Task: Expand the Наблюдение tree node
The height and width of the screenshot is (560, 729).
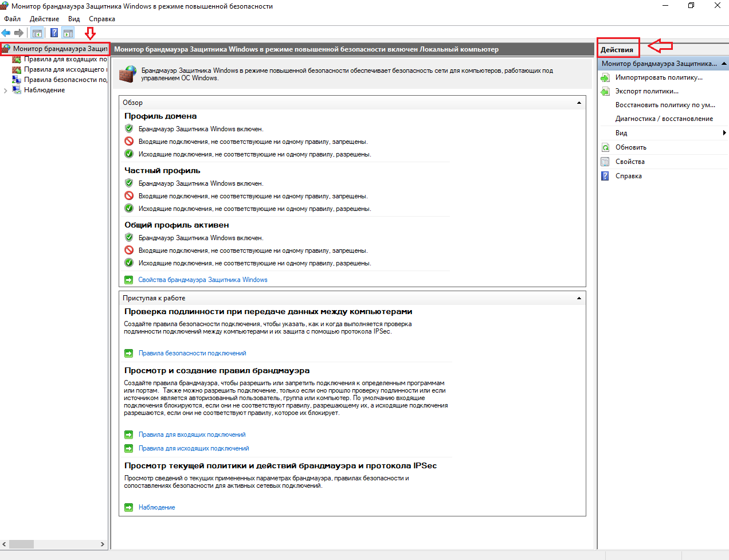Action: pyautogui.click(x=6, y=91)
